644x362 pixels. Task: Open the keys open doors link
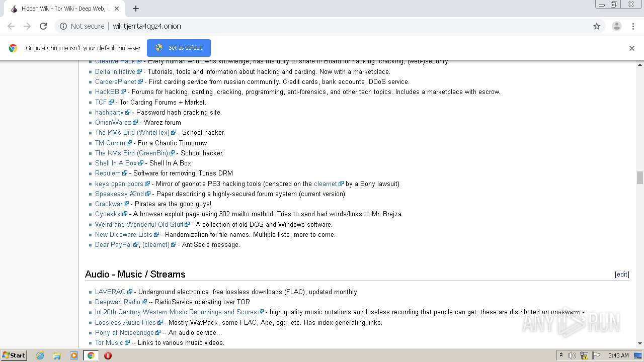click(x=119, y=184)
